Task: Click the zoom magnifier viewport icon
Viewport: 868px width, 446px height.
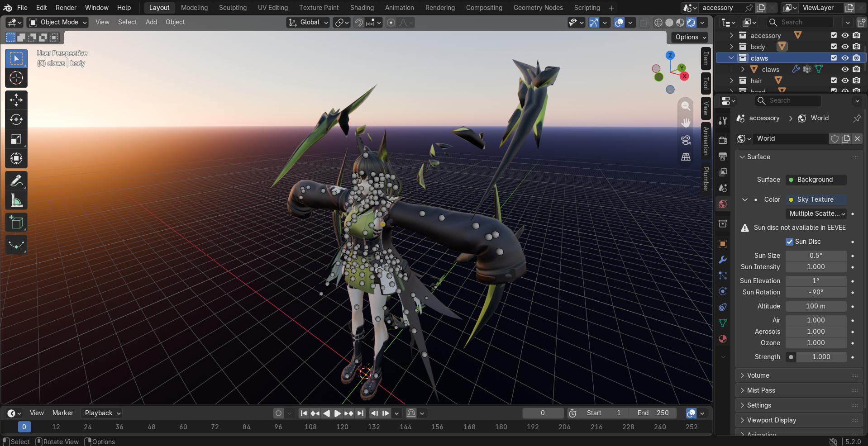Action: pyautogui.click(x=686, y=106)
